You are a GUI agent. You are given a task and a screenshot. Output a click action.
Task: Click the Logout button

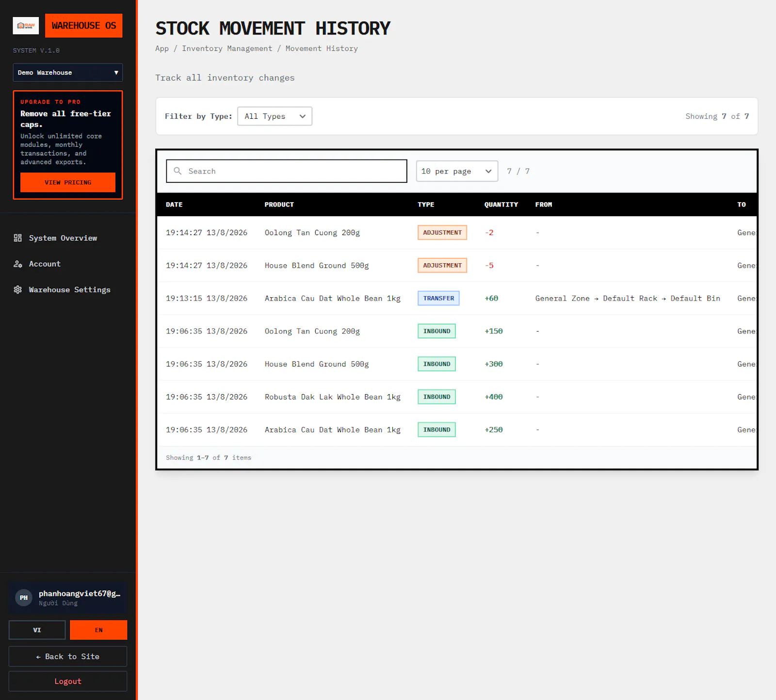[68, 681]
